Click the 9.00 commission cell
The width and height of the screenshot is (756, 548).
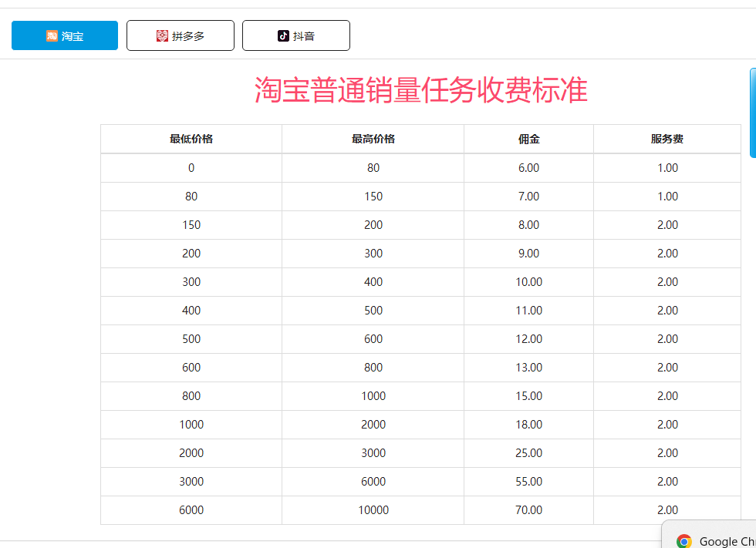pos(529,254)
